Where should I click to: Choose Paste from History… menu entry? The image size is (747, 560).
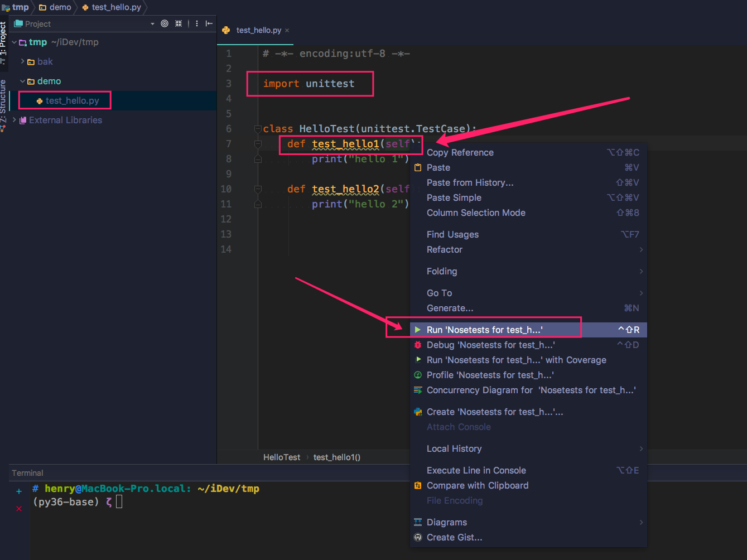click(528, 183)
